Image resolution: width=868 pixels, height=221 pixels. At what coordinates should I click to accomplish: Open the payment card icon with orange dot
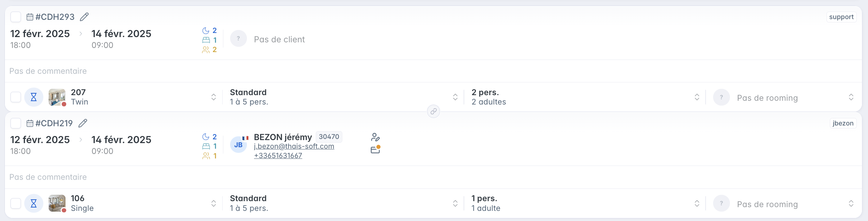point(375,149)
